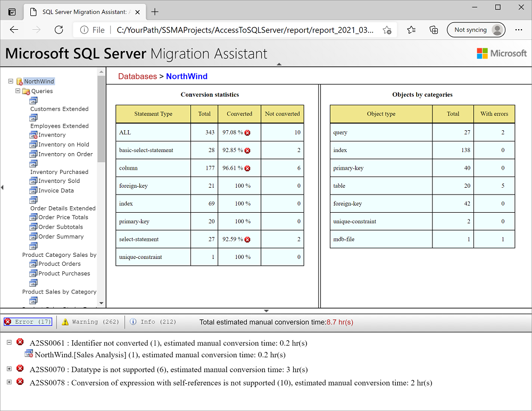
Task: Click the error icon in the select-statement row
Action: pyautogui.click(x=248, y=239)
